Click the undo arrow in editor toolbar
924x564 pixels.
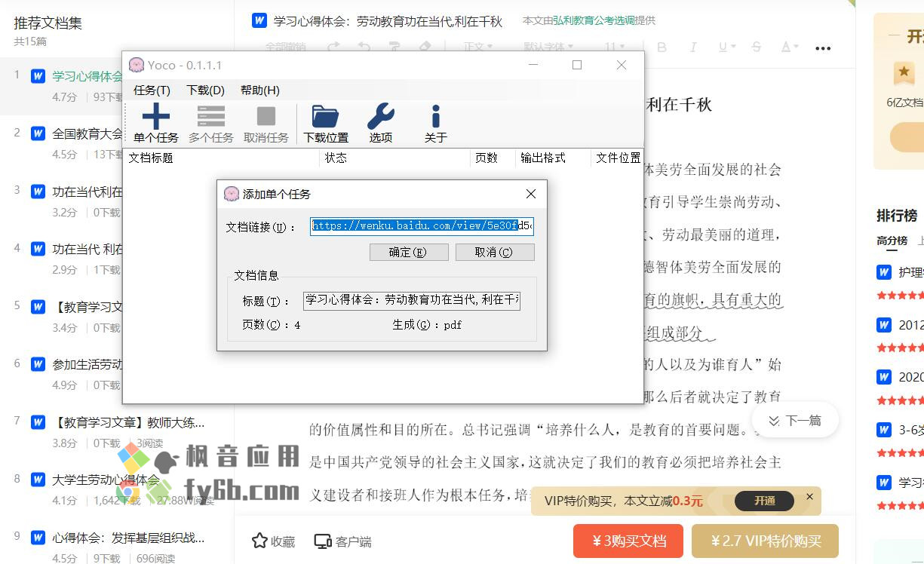364,47
